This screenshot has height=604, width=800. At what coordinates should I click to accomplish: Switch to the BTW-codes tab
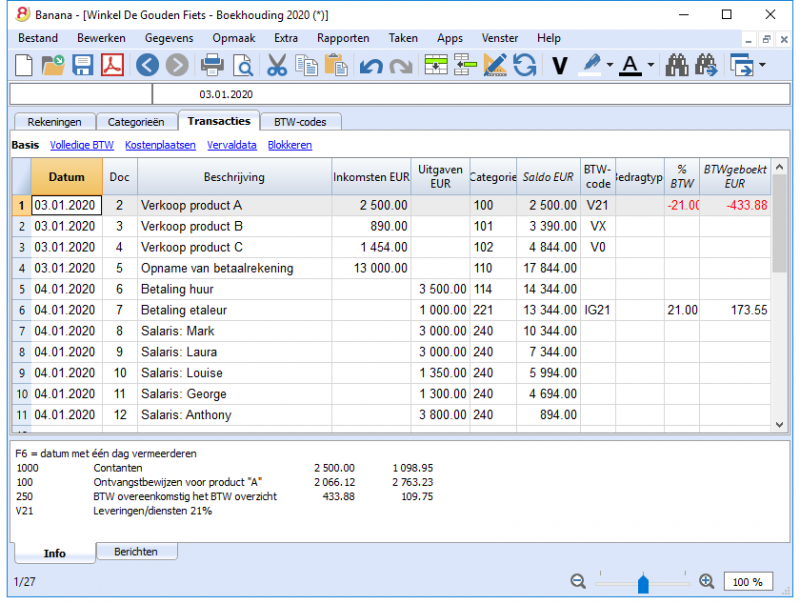pos(300,122)
